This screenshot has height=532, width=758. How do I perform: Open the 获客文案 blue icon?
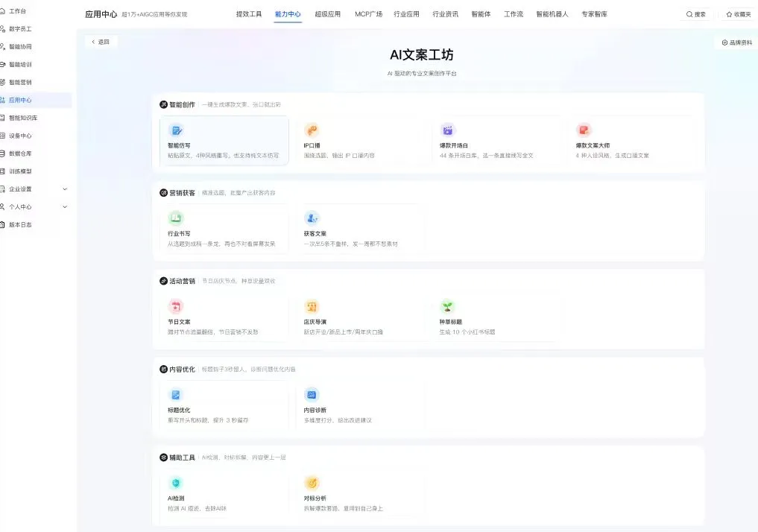coord(312,218)
